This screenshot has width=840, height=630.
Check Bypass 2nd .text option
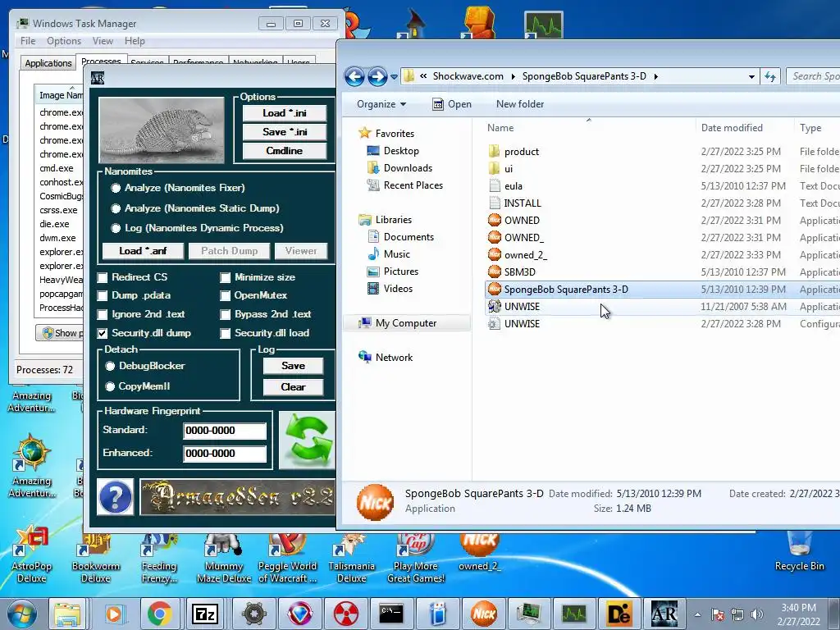pyautogui.click(x=226, y=314)
